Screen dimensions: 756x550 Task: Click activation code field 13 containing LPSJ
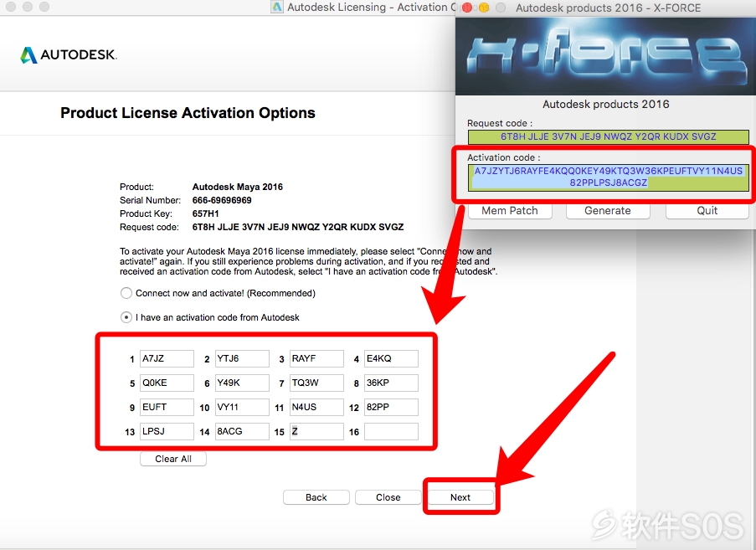coord(167,431)
